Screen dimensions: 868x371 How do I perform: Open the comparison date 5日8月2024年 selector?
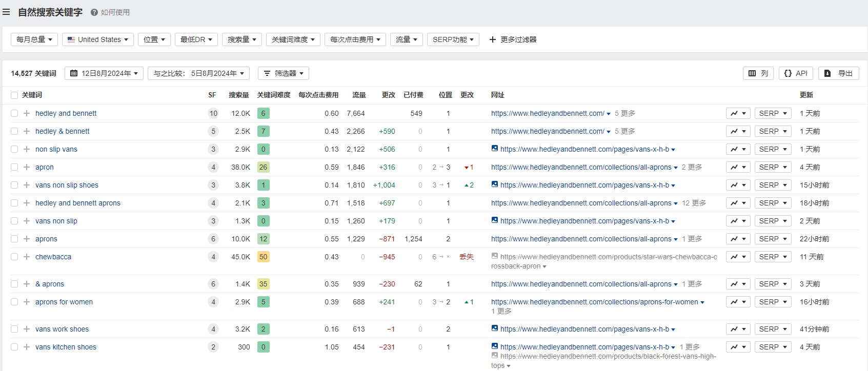(x=198, y=73)
